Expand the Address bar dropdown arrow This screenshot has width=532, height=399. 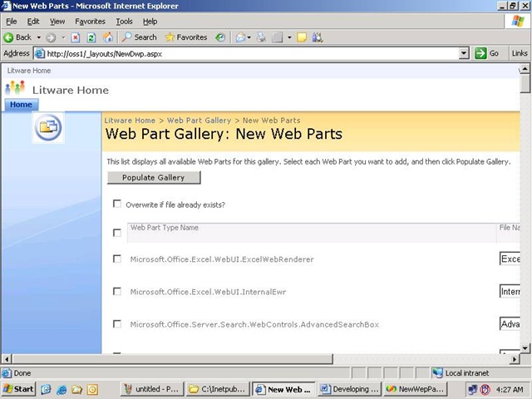tap(464, 53)
